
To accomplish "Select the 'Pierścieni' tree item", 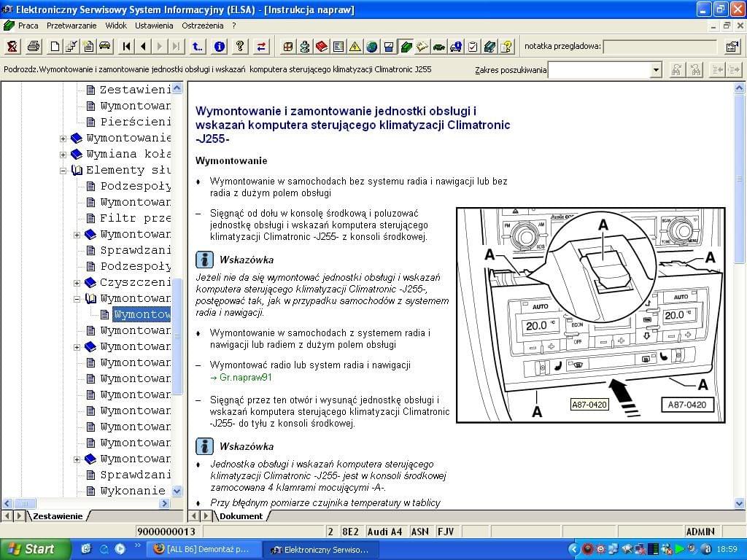I will 135,122.
